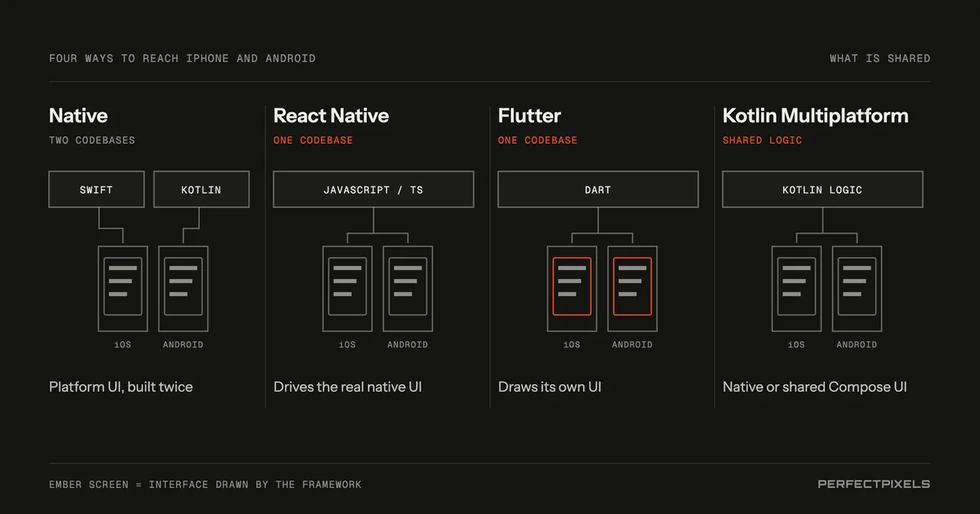Click the ANDROID label under React Native
This screenshot has width=980, height=514.
[x=408, y=345]
